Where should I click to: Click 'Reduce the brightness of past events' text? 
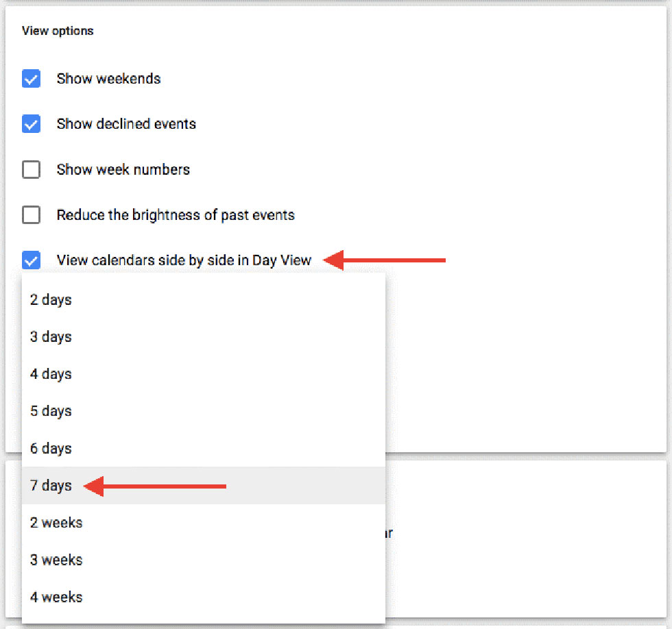[176, 215]
